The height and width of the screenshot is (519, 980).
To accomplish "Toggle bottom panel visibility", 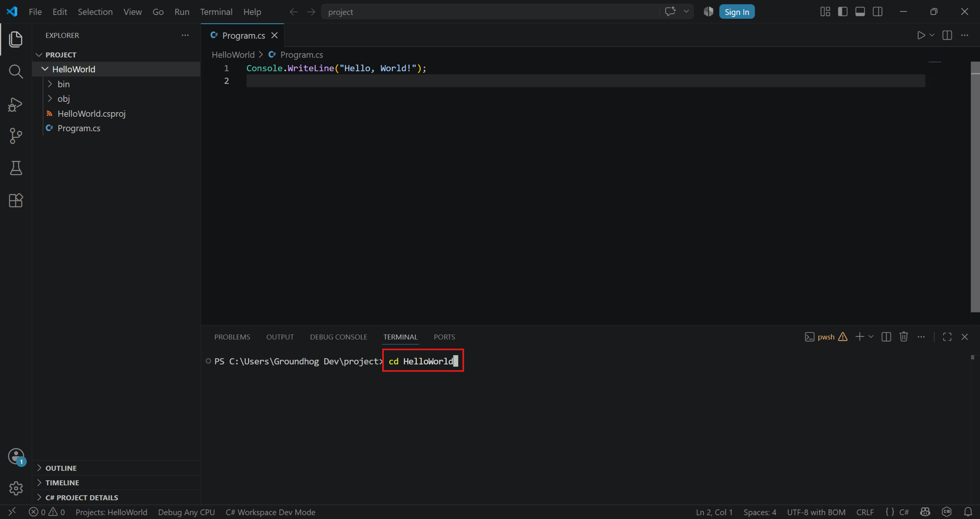I will [x=860, y=12].
